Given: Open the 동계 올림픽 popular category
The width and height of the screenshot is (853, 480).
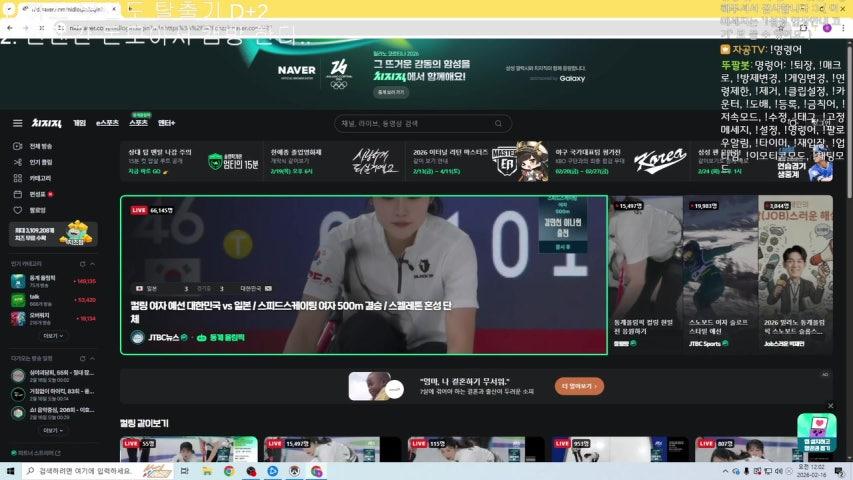Looking at the screenshot, I should tap(53, 281).
